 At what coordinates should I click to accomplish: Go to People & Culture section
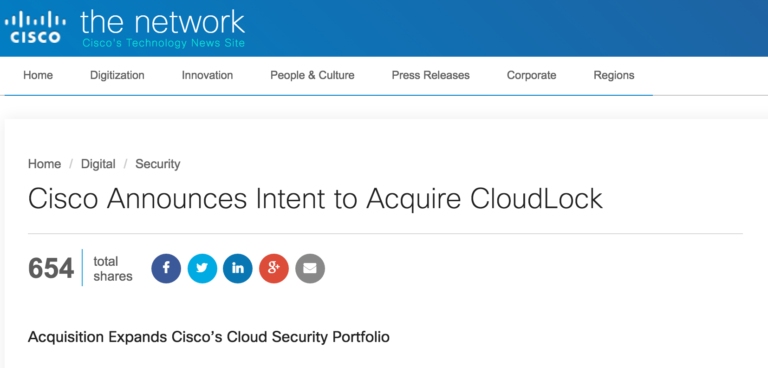(x=312, y=75)
